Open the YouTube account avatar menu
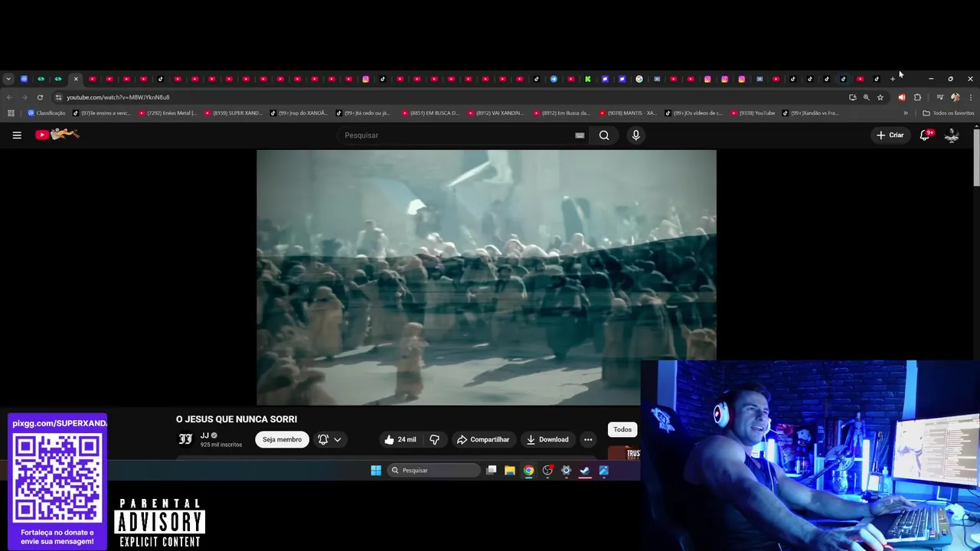980x551 pixels. [x=952, y=135]
